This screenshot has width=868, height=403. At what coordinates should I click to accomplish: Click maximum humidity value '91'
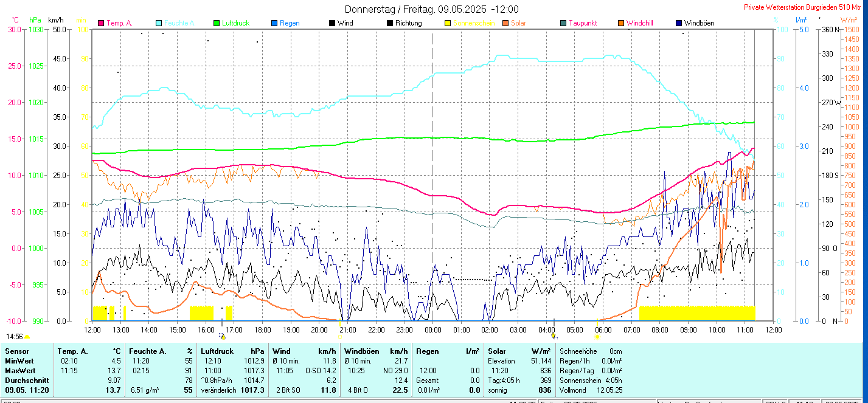click(188, 370)
